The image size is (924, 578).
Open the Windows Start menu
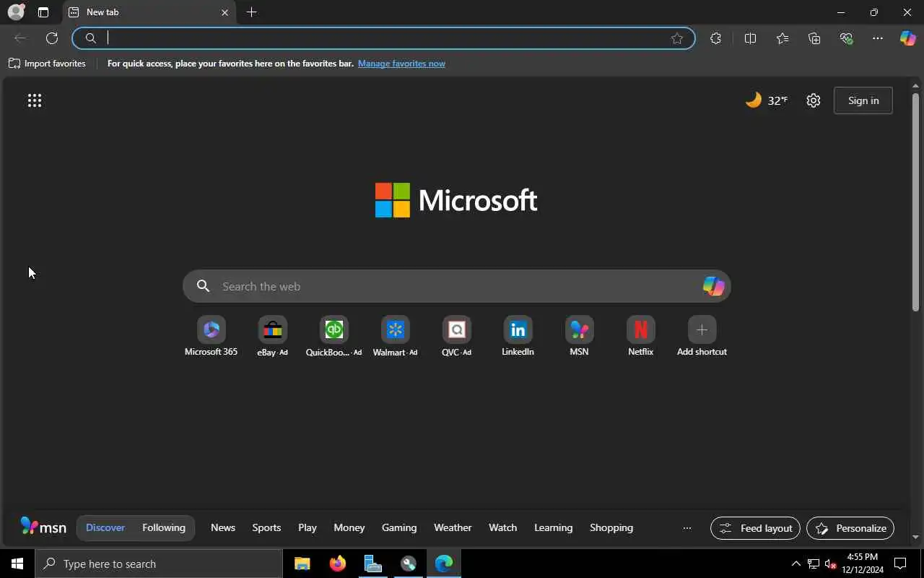pos(17,564)
